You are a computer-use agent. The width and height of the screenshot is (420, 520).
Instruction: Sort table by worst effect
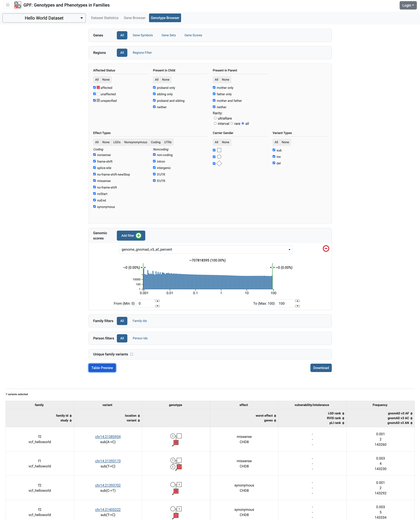coord(275,416)
